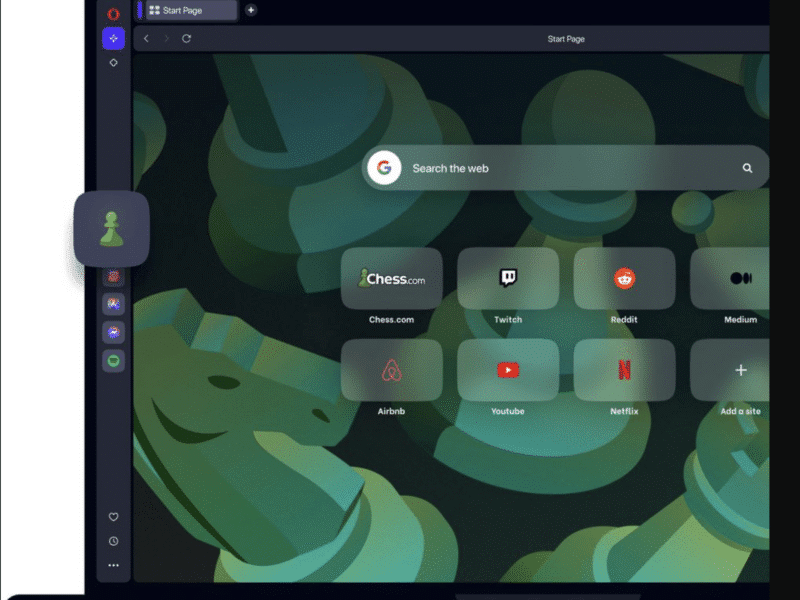Screen dimensions: 800x600
Task: Open browsing history clock icon
Action: (x=113, y=541)
